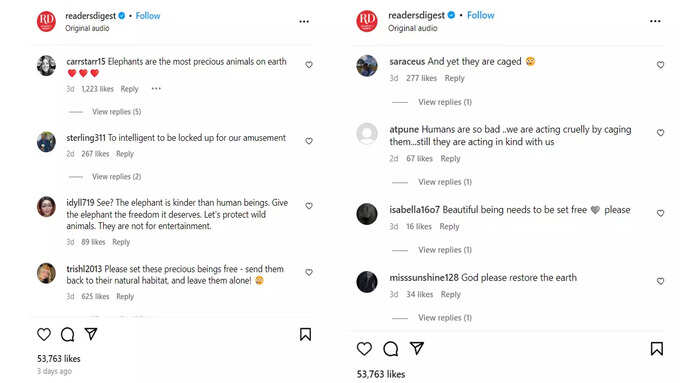The image size is (680, 383).
Task: Share the right post via paper plane icon
Action: (x=416, y=348)
